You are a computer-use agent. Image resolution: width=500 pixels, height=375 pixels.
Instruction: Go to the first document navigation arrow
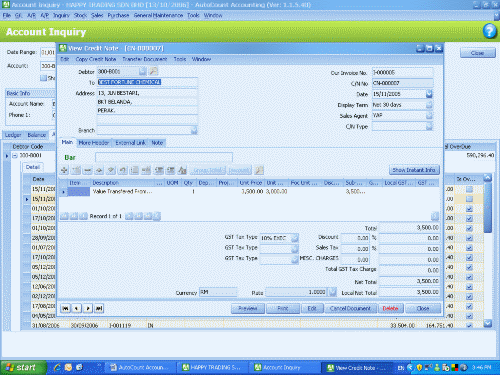point(66,308)
